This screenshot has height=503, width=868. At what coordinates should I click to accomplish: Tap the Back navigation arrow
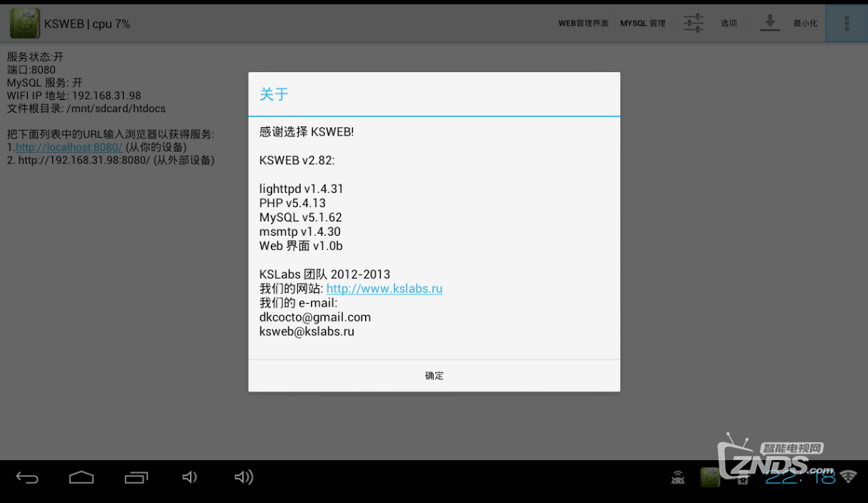pos(27,477)
